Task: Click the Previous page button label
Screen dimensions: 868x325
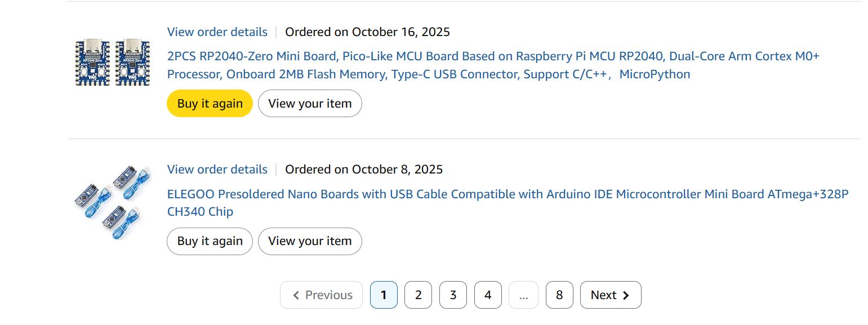Action: pos(329,295)
